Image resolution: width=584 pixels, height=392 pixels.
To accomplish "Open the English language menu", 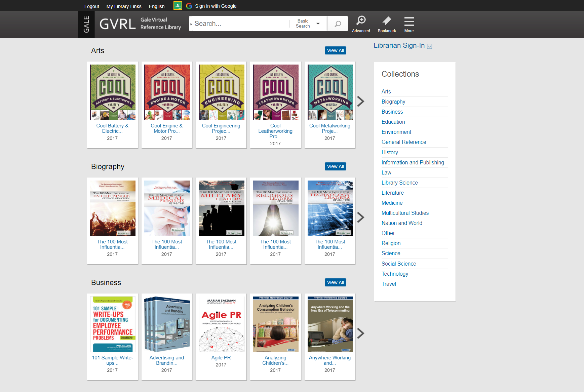I will pos(157,6).
